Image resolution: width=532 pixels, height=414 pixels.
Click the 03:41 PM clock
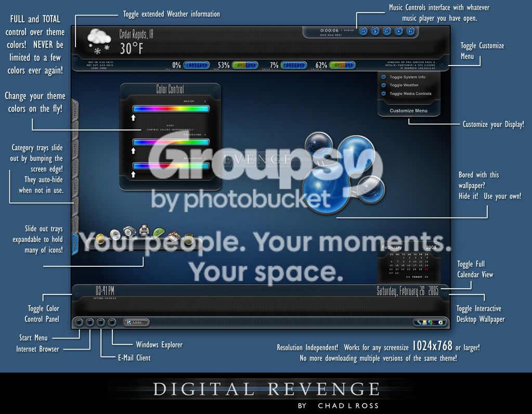pyautogui.click(x=105, y=291)
